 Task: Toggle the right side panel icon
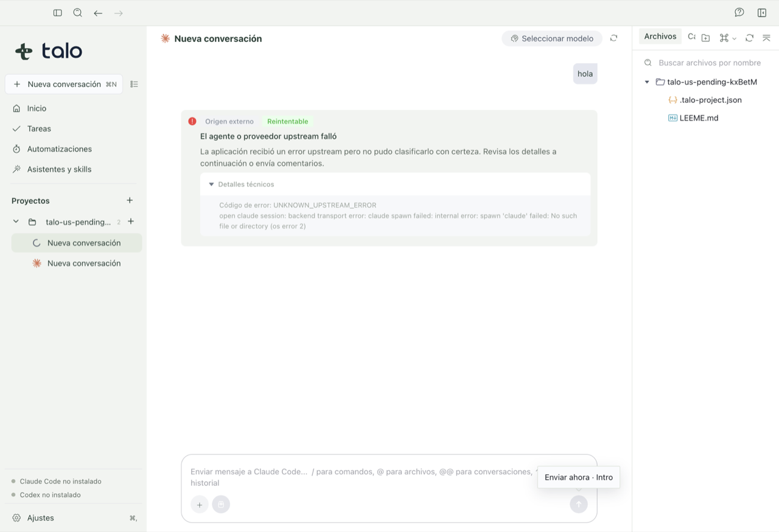coord(762,13)
